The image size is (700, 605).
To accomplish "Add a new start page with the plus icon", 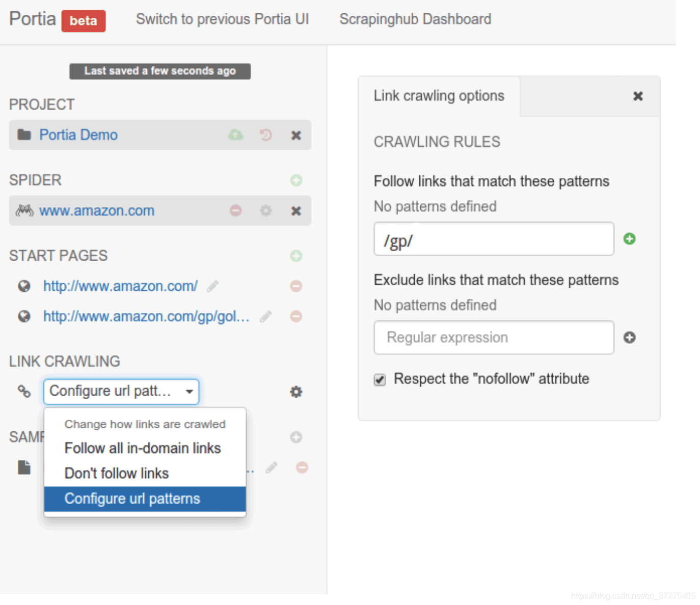I will 296,256.
